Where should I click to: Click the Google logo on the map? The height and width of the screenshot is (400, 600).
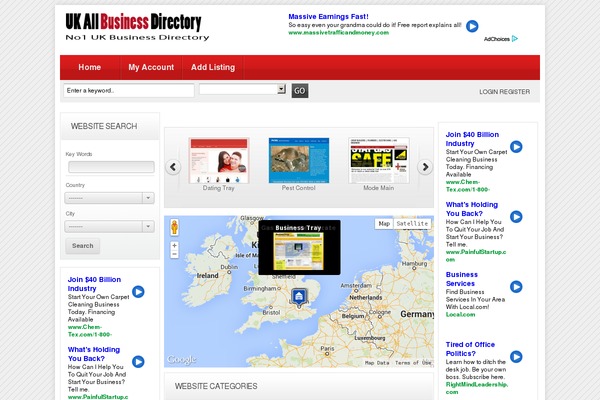tap(182, 359)
